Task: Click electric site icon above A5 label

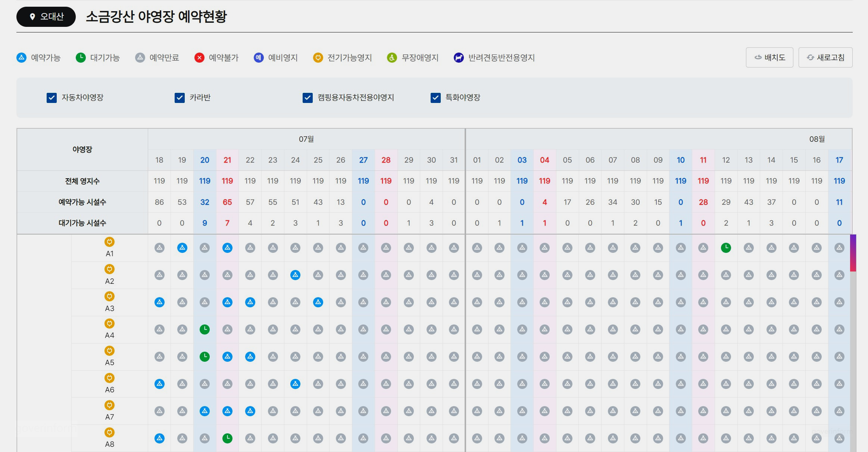Action: (x=109, y=351)
